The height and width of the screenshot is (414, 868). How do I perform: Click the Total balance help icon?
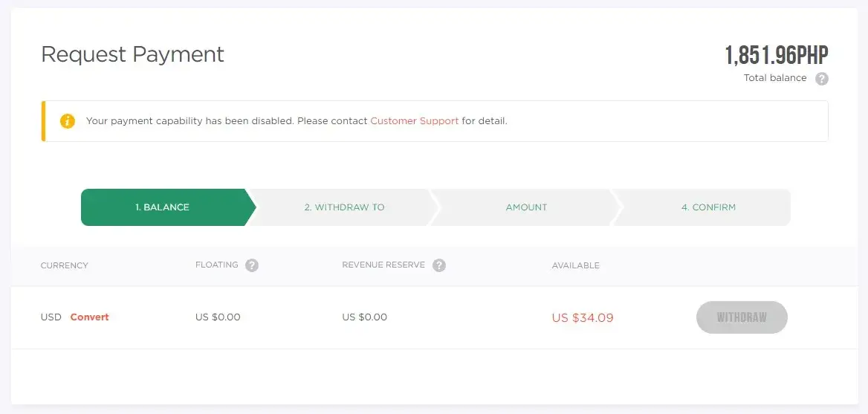point(821,79)
